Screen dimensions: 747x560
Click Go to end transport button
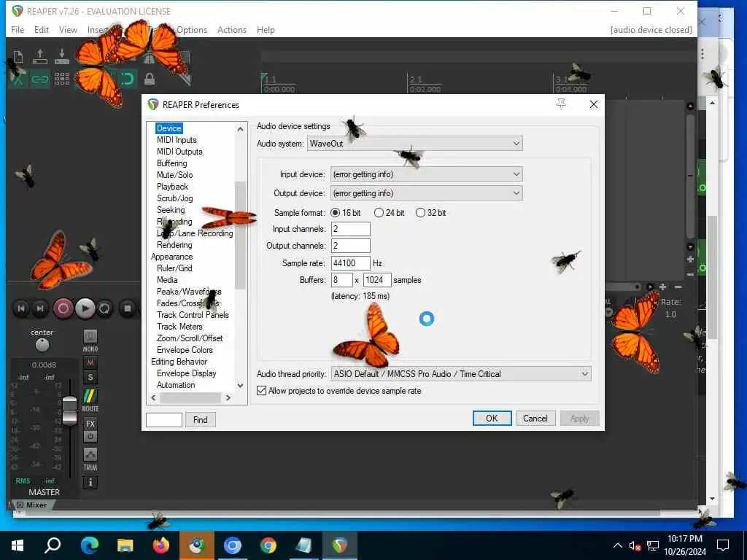[40, 308]
